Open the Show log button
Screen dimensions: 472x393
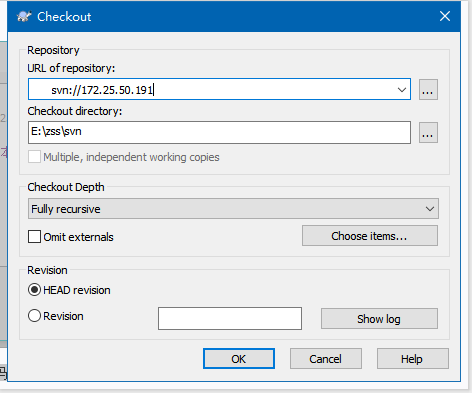click(x=379, y=319)
